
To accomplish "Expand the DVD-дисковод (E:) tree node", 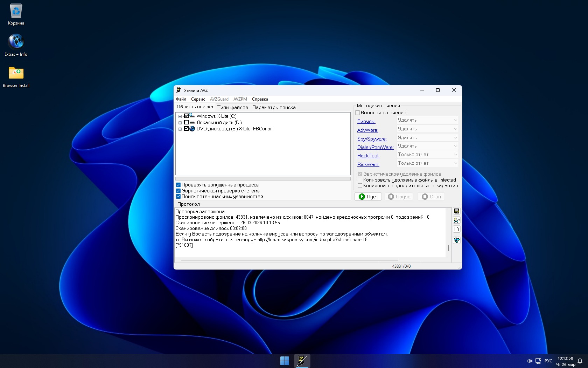I will tap(180, 129).
